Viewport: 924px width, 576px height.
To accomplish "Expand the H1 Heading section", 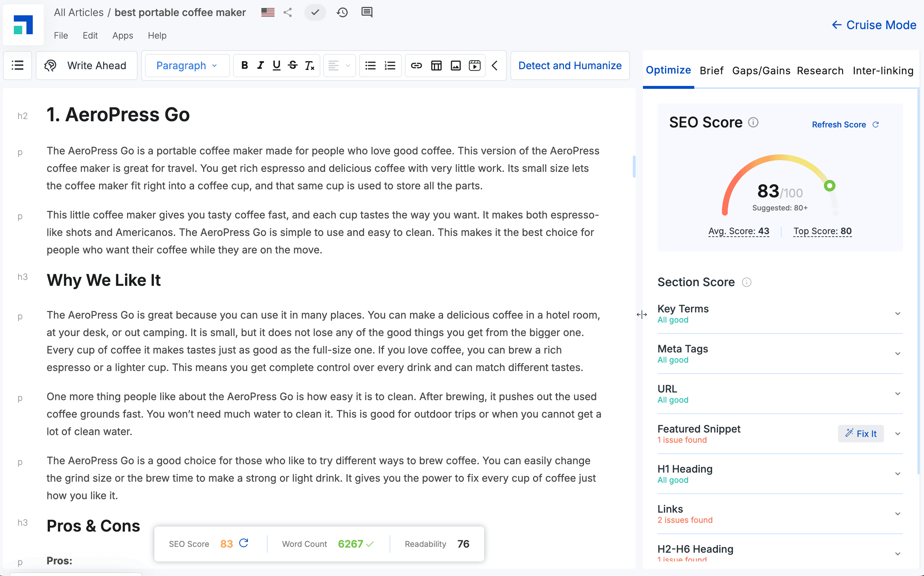I will (898, 474).
